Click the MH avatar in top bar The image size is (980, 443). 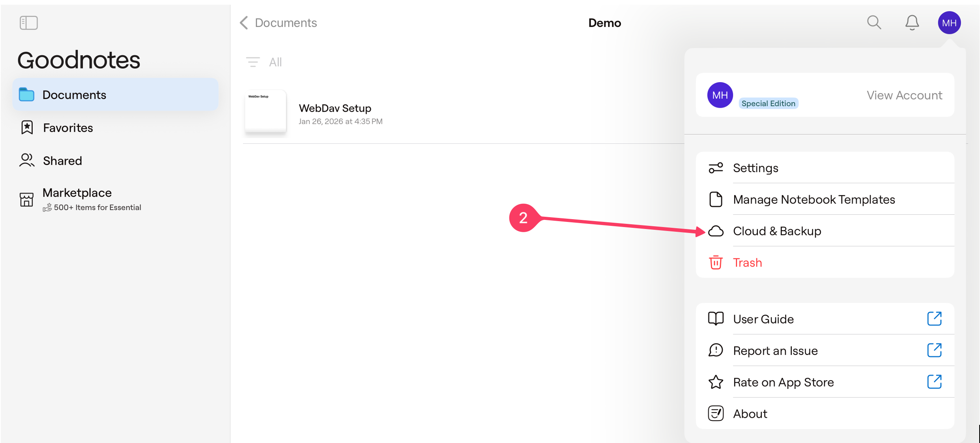[949, 23]
